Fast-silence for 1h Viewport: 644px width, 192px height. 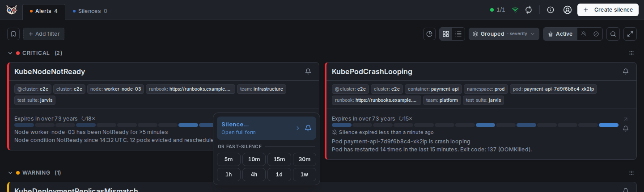tap(229, 175)
